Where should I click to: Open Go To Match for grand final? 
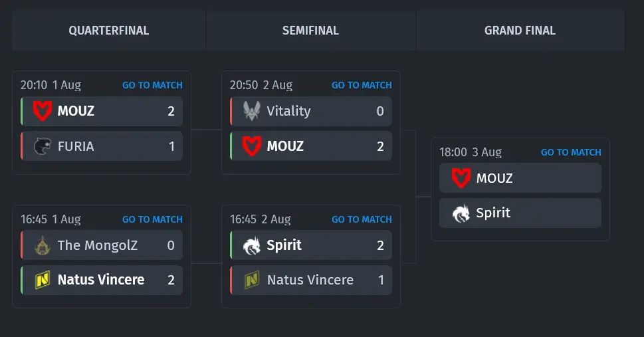tap(571, 152)
